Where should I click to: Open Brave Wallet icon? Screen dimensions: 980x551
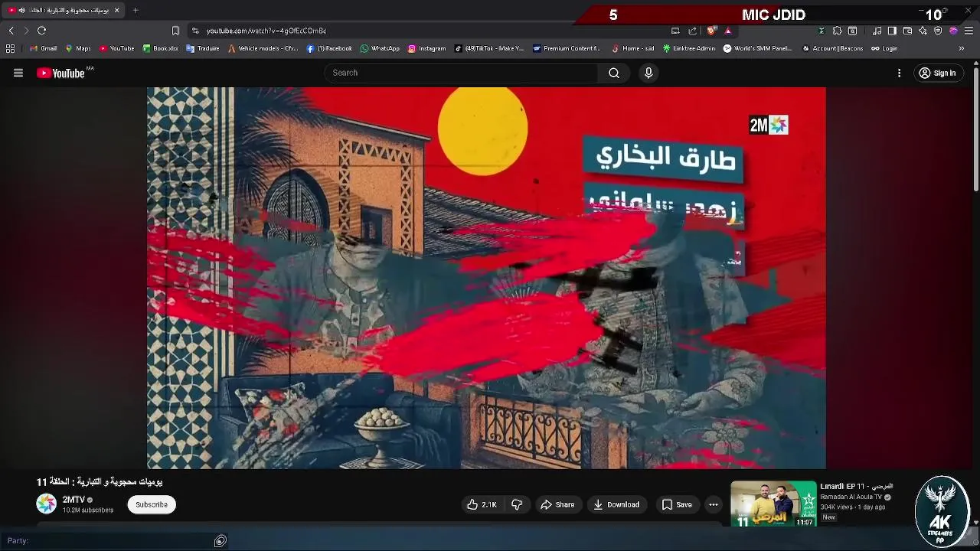tap(907, 31)
